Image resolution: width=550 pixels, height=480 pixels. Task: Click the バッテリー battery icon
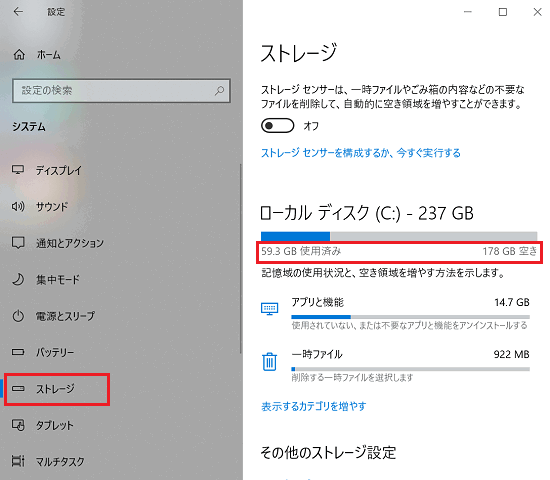(18, 352)
